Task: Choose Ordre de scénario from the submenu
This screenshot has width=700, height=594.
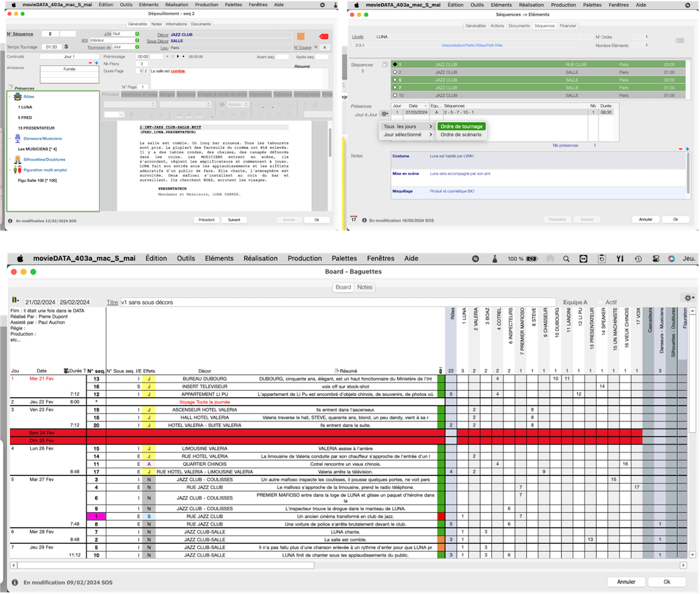Action: [x=460, y=134]
